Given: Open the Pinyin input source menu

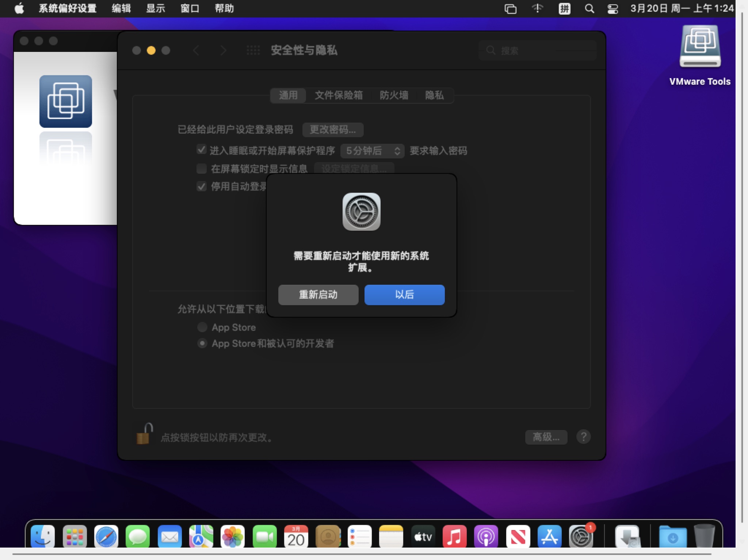Looking at the screenshot, I should tap(564, 8).
